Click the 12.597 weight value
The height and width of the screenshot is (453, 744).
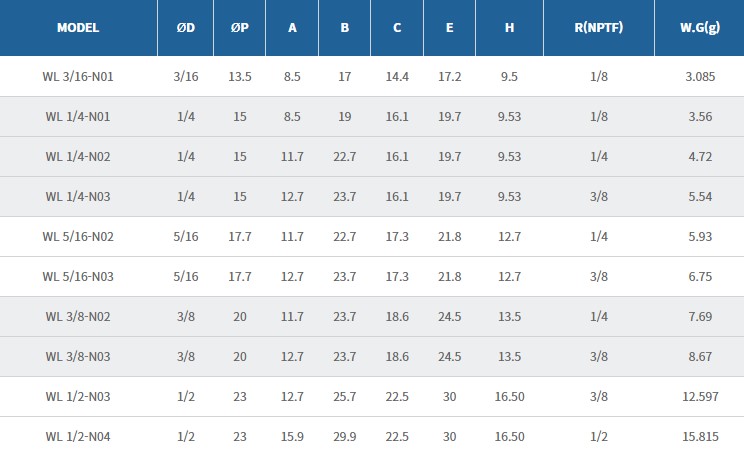pyautogui.click(x=700, y=396)
